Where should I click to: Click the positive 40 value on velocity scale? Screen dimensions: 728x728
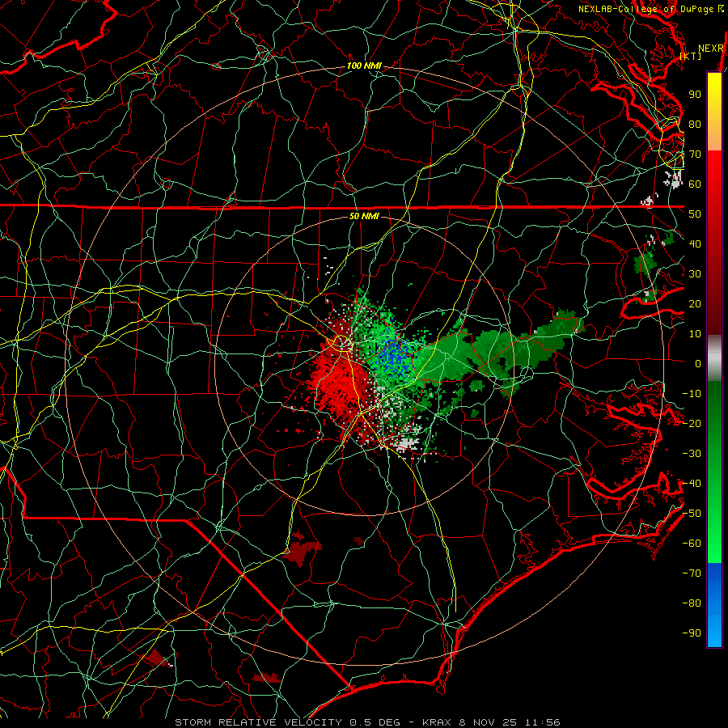tap(695, 243)
